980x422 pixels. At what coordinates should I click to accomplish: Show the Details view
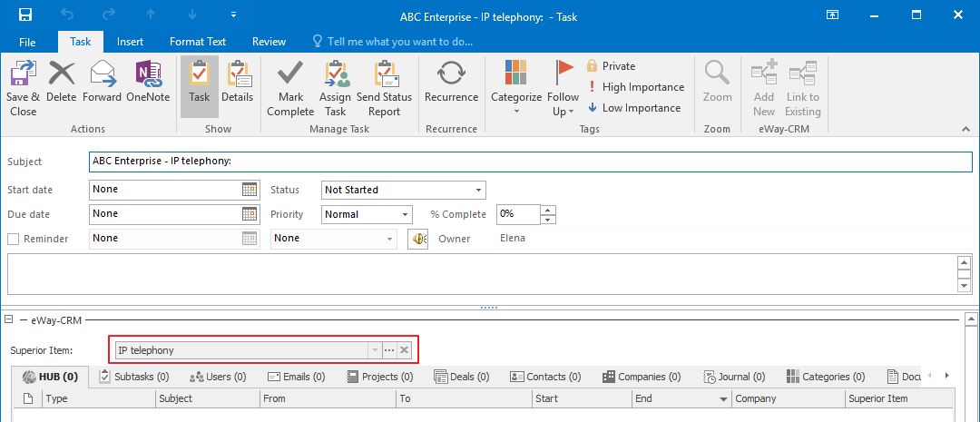click(238, 82)
